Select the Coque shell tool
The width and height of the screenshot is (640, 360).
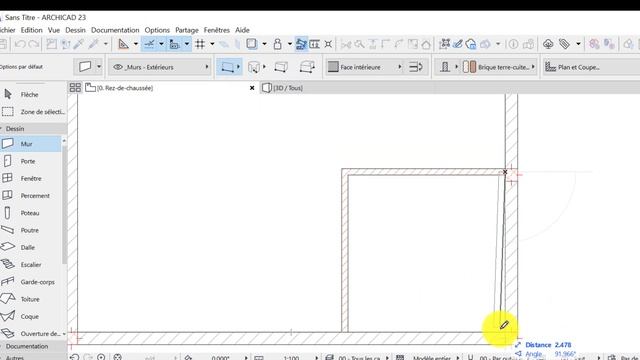(x=31, y=316)
